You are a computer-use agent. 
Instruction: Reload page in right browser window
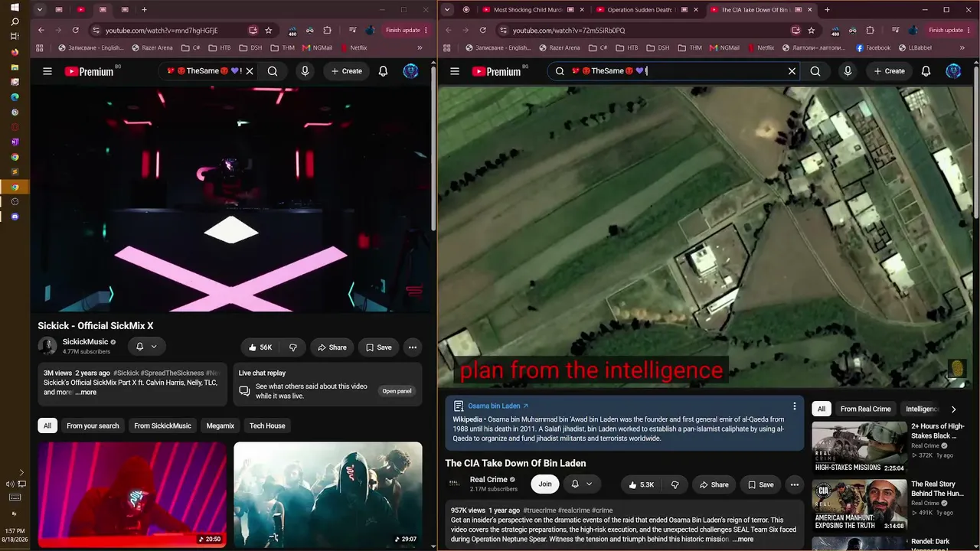[483, 31]
